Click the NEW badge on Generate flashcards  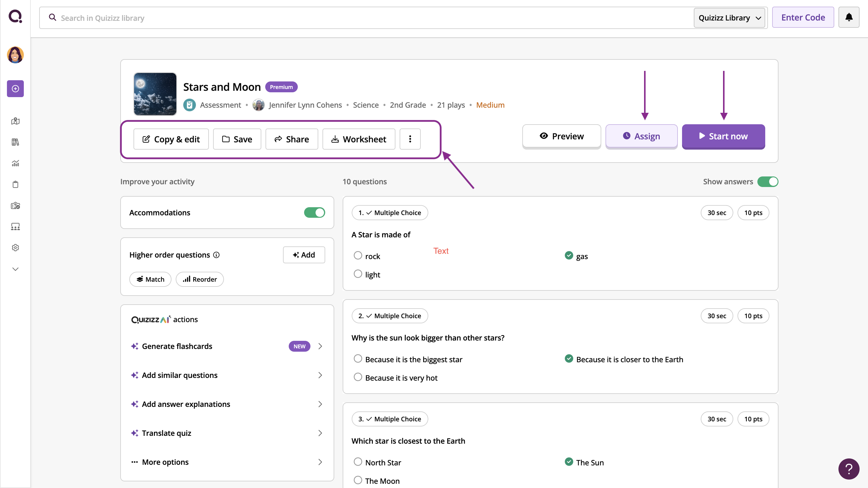[x=299, y=346]
